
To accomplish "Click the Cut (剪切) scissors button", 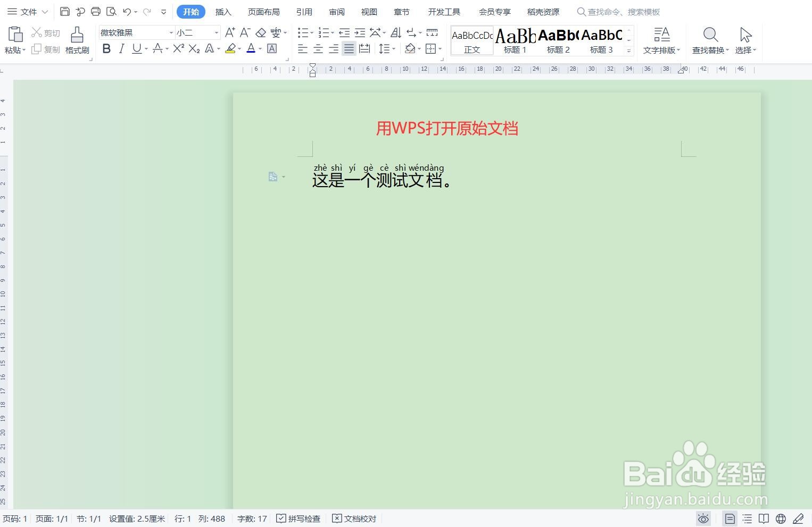I will pyautogui.click(x=46, y=33).
